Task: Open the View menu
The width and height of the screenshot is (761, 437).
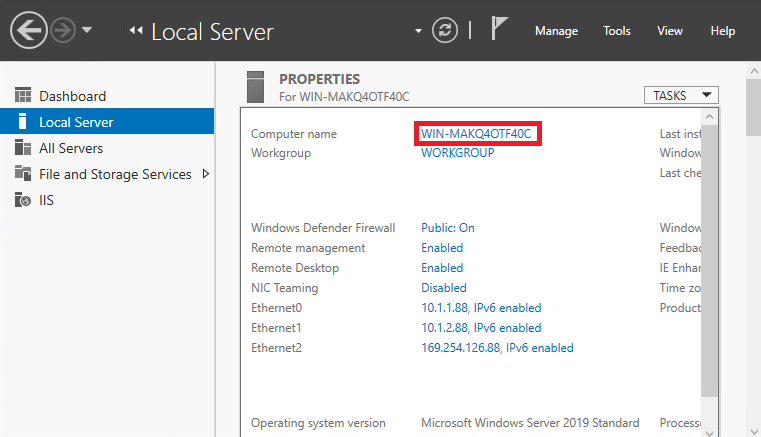Action: tap(670, 31)
